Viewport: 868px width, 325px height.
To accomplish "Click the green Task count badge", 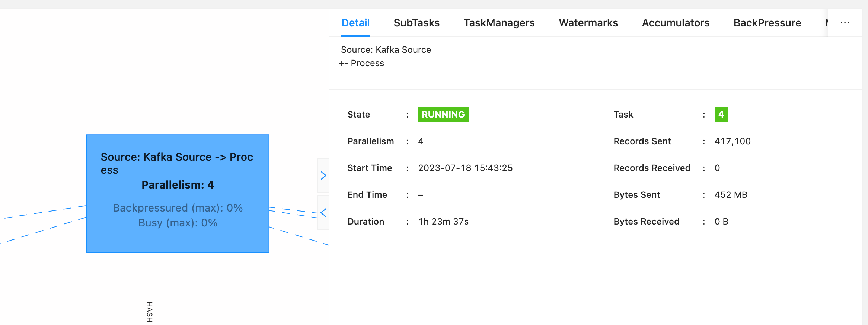I will point(721,114).
